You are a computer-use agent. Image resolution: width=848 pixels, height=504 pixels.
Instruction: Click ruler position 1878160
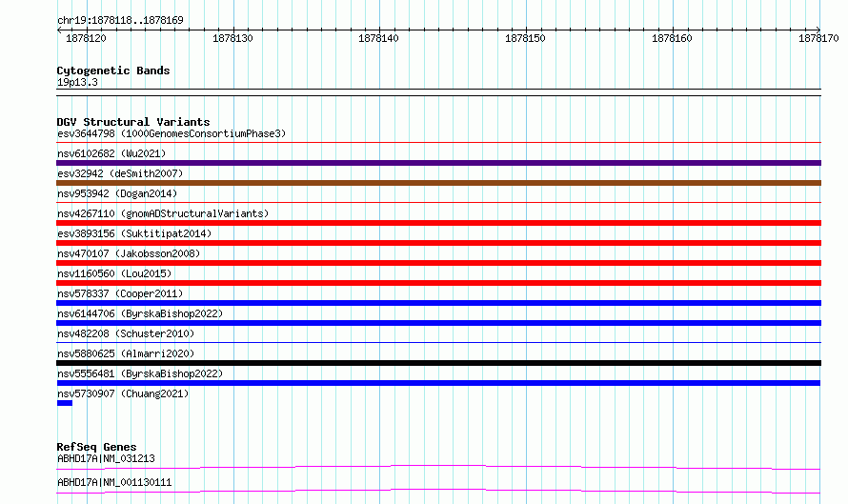click(672, 38)
